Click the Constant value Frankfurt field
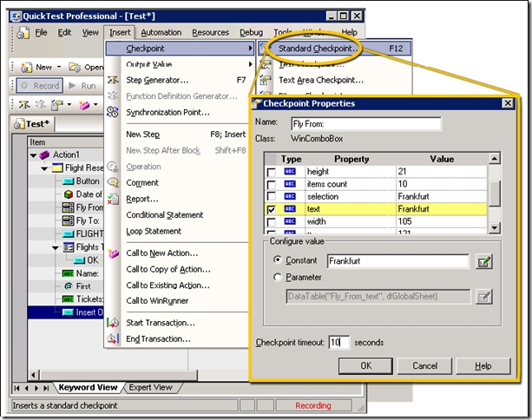Viewport: 532px width, 420px height. pyautogui.click(x=398, y=261)
